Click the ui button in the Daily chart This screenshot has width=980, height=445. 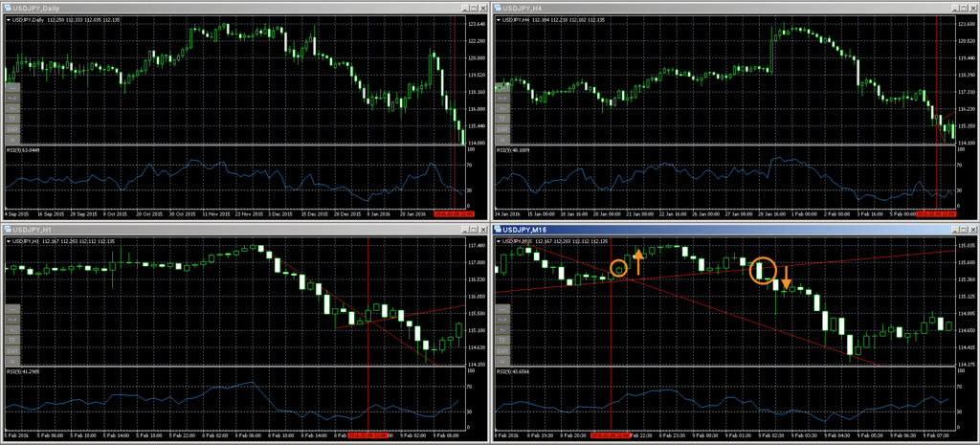click(12, 140)
